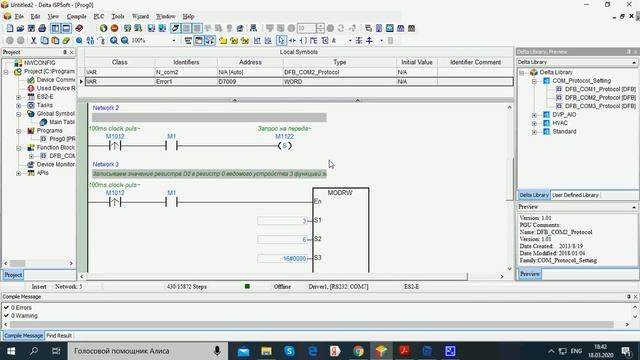Open Device Monitor in the project tree
The width and height of the screenshot is (640, 360).
pos(56,164)
